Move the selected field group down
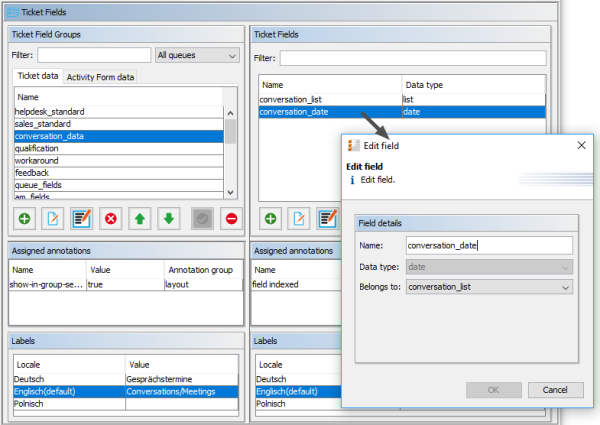Viewport: 600px width, 425px height. [x=170, y=218]
